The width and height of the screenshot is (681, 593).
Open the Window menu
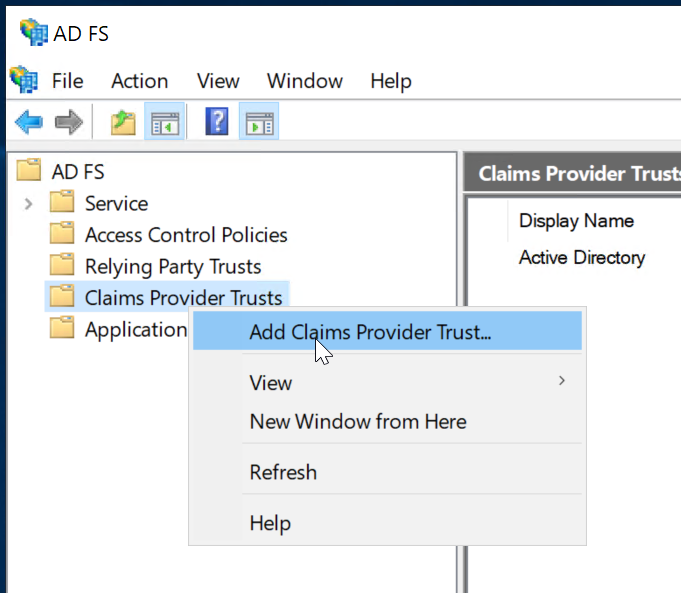pyautogui.click(x=305, y=81)
